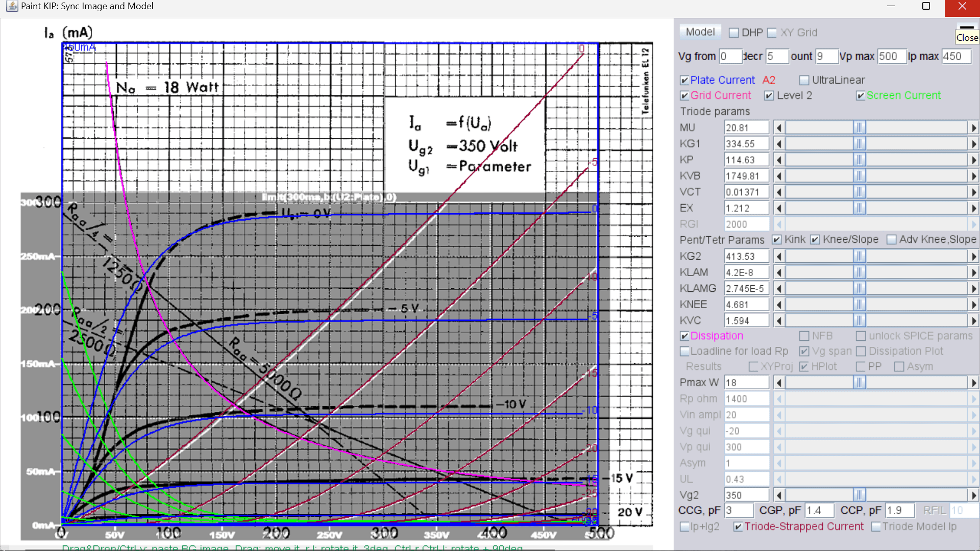The height and width of the screenshot is (551, 980).
Task: Click the Ip max input field
Action: tap(957, 56)
